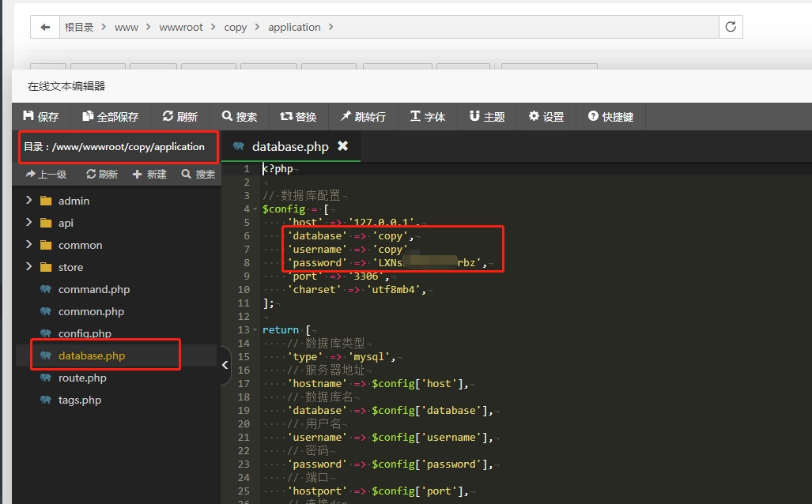Click New (新建) in sidebar panel

pos(149,174)
